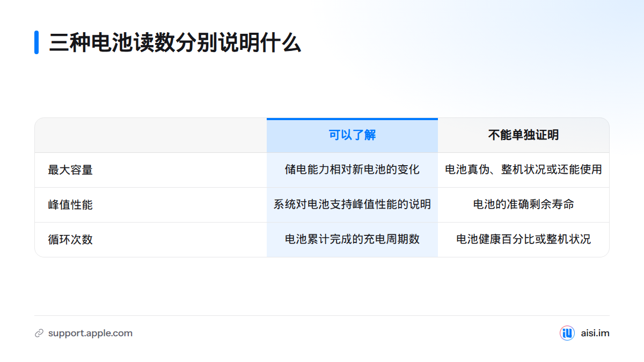Image resolution: width=644 pixels, height=362 pixels.
Task: Click cell 电池健康百分比或整机状况
Action: click(x=523, y=240)
